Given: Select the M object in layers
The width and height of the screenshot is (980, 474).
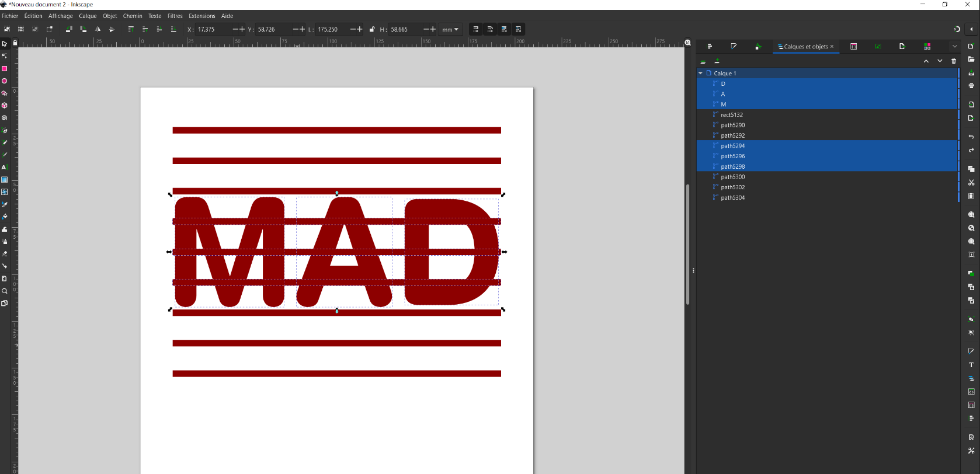Looking at the screenshot, I should pyautogui.click(x=828, y=104).
